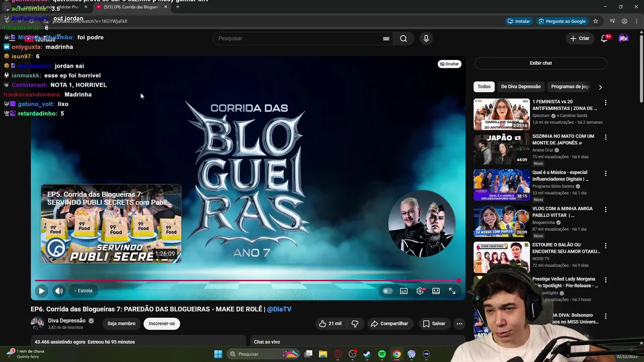The image size is (644, 362).
Task: Open options for SOZINHA NO MATO video
Action: [605, 137]
